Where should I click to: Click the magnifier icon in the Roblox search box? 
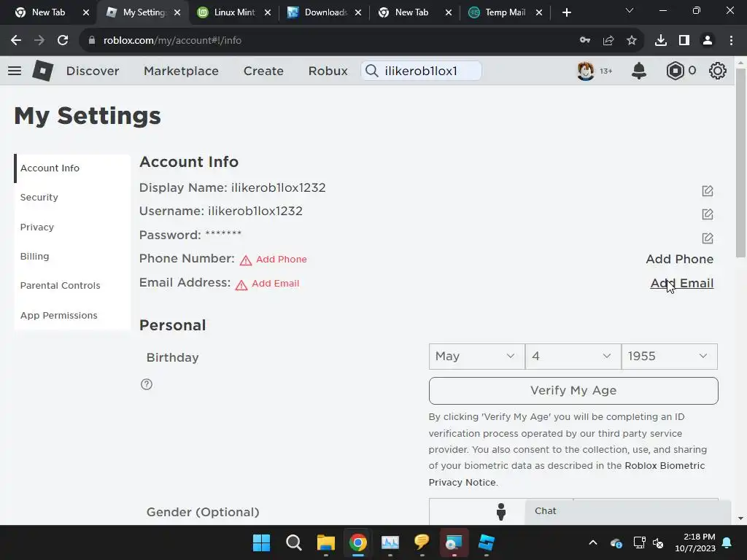tap(371, 71)
